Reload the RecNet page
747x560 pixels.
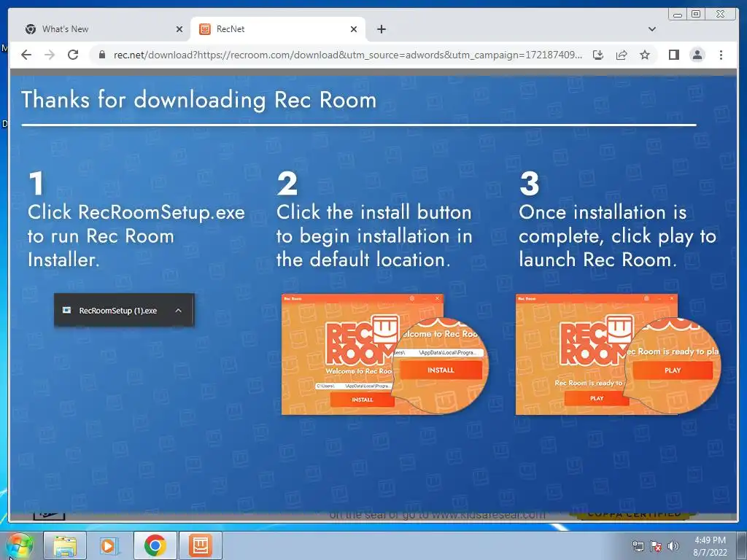(73, 55)
